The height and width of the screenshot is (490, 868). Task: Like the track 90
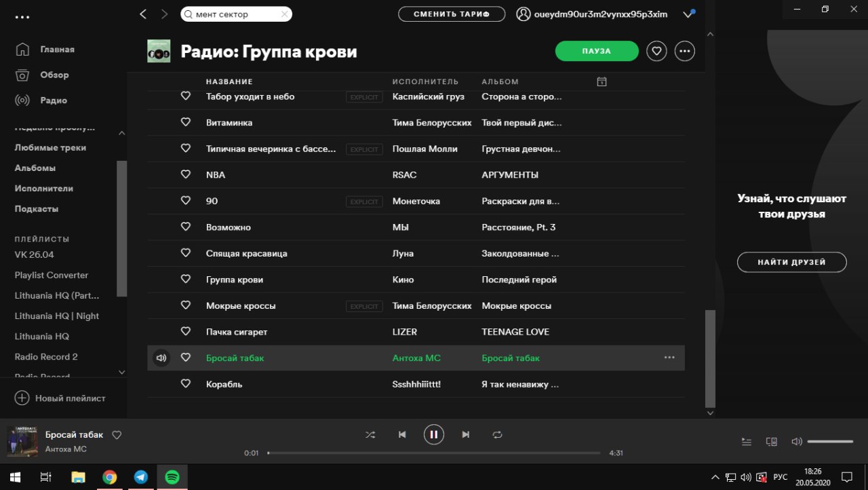(x=185, y=201)
